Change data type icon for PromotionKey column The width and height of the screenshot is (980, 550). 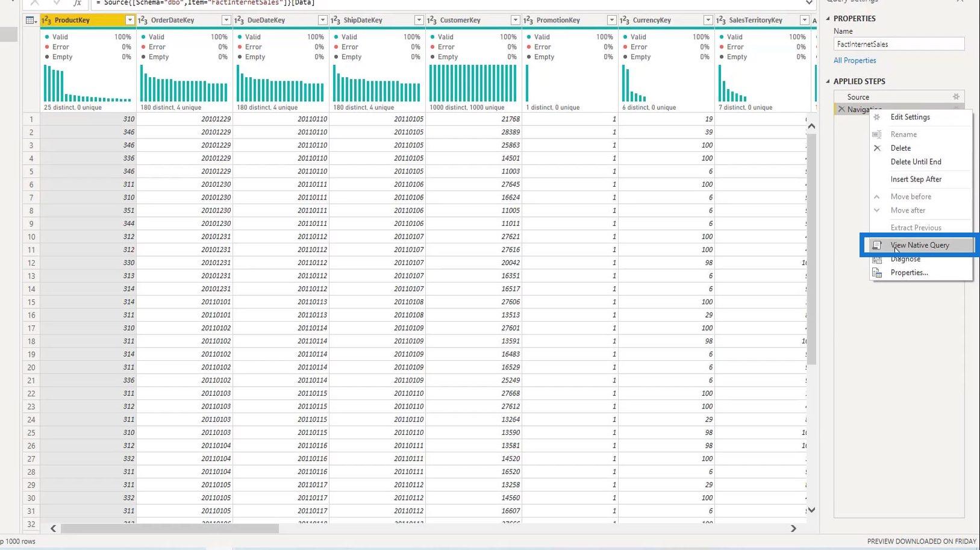[528, 20]
